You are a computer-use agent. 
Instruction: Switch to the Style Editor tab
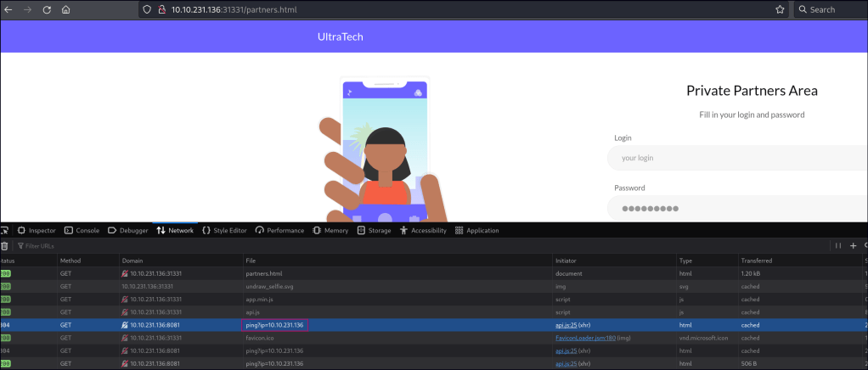(x=224, y=230)
